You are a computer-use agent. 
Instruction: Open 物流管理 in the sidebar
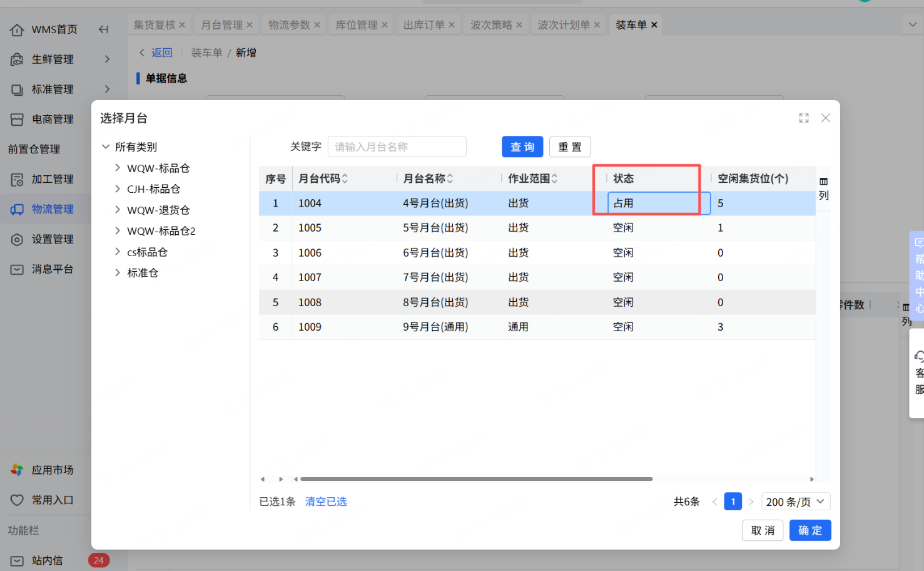(53, 209)
